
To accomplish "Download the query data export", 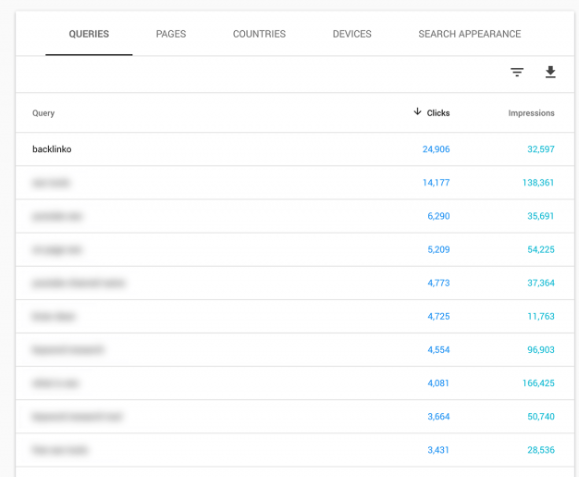I will tap(550, 72).
